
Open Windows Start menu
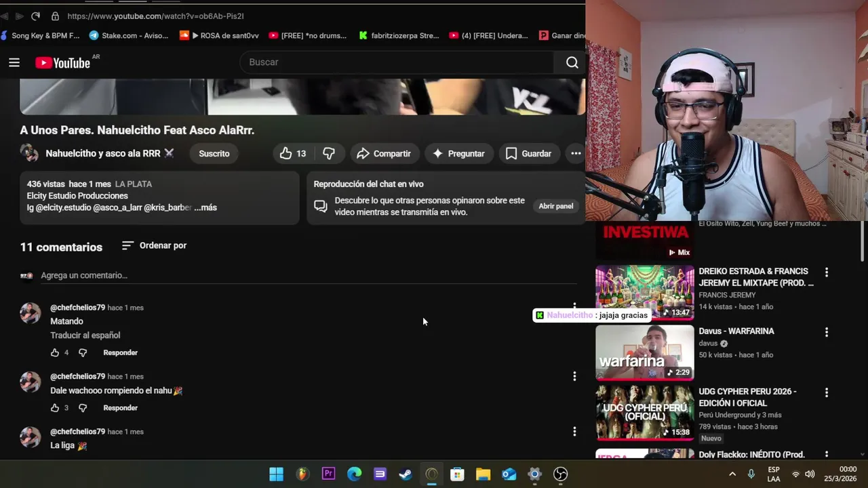[x=277, y=474]
